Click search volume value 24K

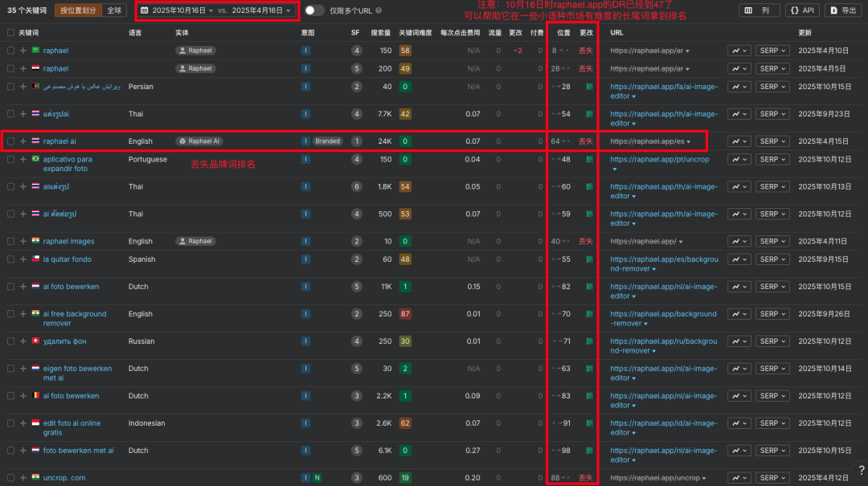385,141
